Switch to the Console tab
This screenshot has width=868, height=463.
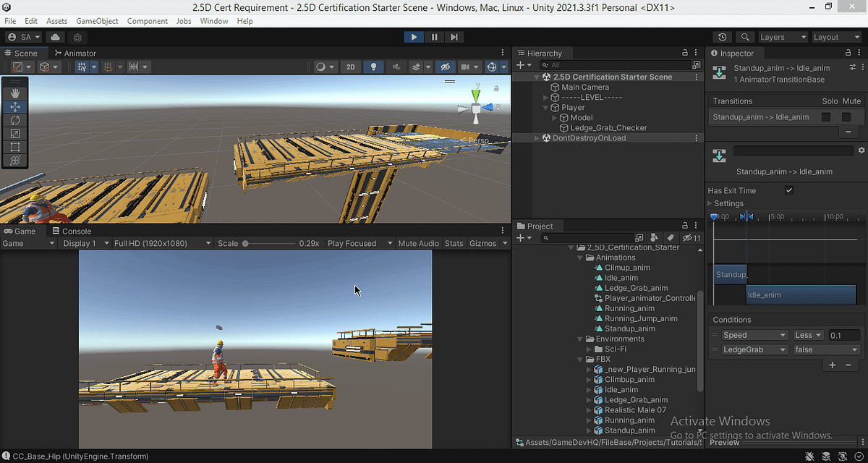click(x=71, y=231)
